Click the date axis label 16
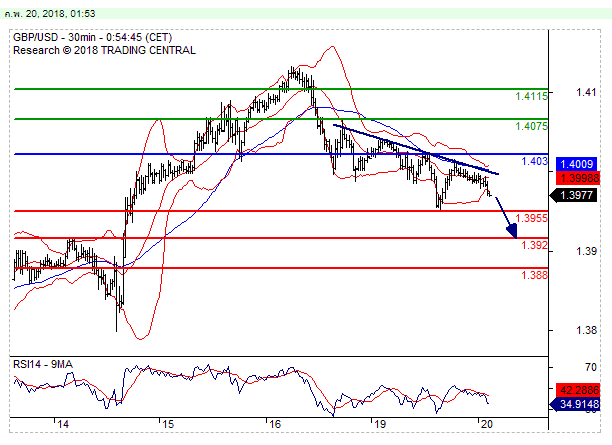 coord(275,424)
